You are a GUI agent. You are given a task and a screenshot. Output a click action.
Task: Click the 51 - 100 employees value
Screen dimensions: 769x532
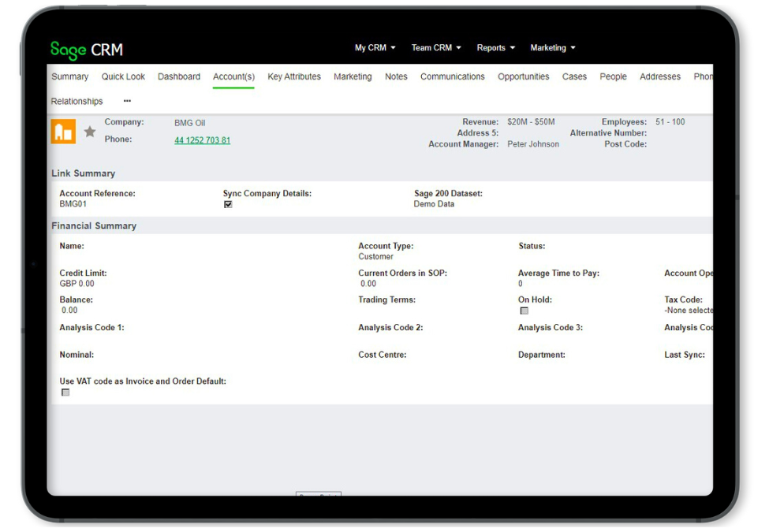[x=670, y=121]
